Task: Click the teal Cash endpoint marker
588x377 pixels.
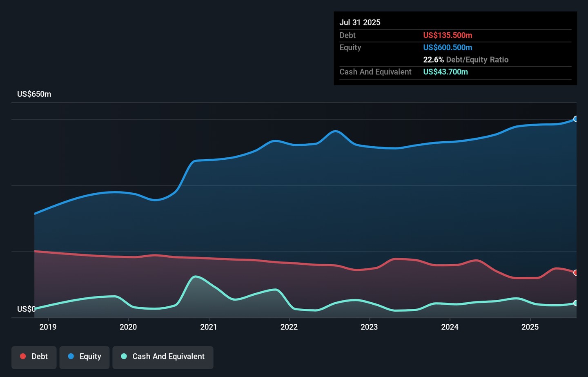Action: click(576, 303)
